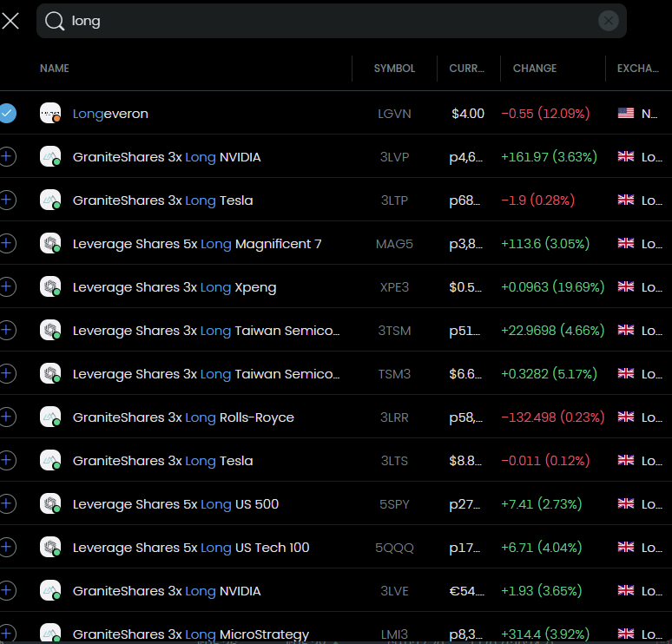Click the 3LTP GraniteShares Tesla logo icon
The width and height of the screenshot is (672, 644).
click(x=50, y=200)
